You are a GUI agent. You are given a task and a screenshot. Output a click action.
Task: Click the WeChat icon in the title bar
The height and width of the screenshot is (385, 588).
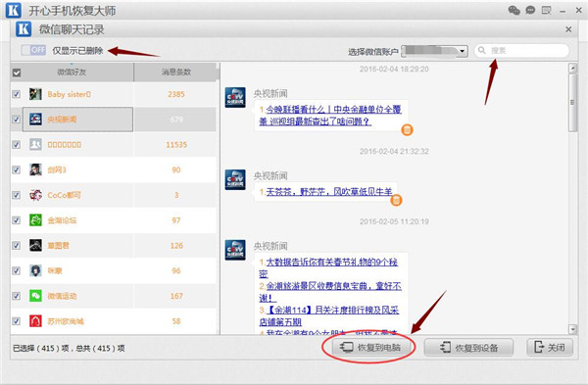point(514,10)
